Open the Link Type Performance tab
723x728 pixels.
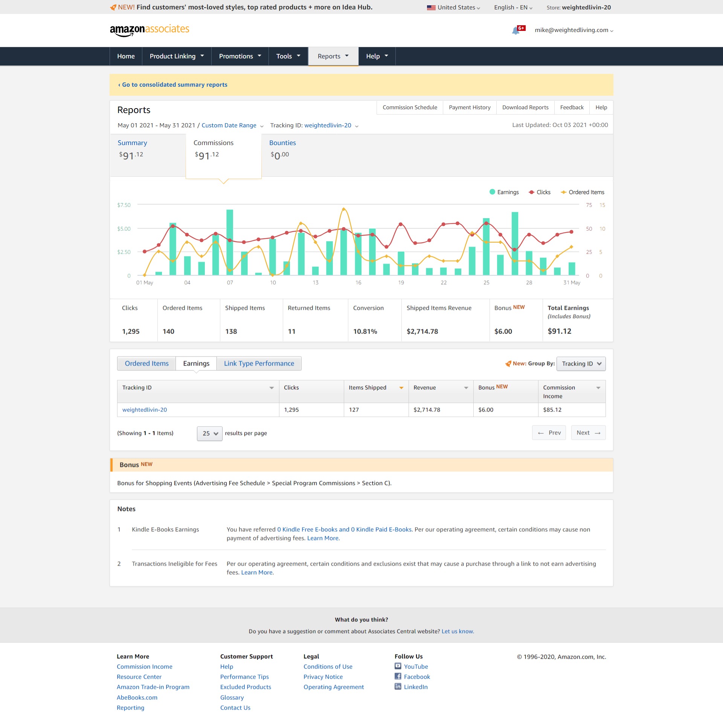pos(259,364)
